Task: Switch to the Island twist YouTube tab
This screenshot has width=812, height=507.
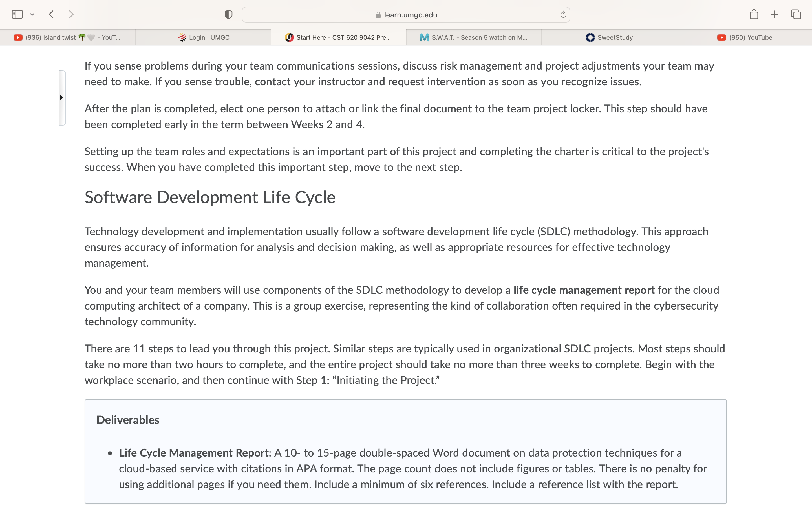Action: tap(68, 37)
